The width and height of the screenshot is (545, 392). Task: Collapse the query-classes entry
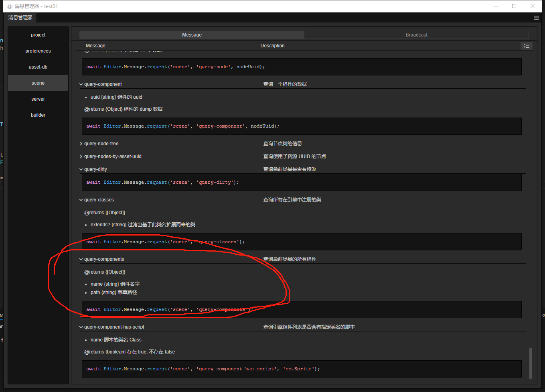[81, 200]
